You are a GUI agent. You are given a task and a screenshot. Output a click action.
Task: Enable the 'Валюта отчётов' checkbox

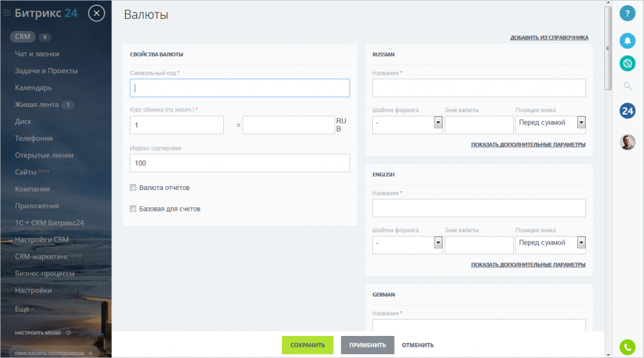tap(133, 187)
